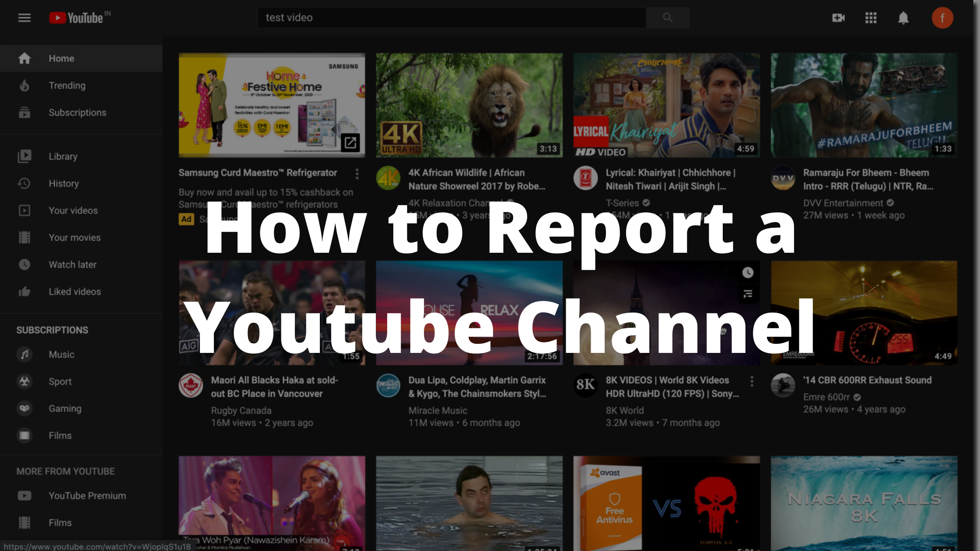Image resolution: width=980 pixels, height=551 pixels.
Task: Open the Miracle Music channel name
Action: pos(438,411)
